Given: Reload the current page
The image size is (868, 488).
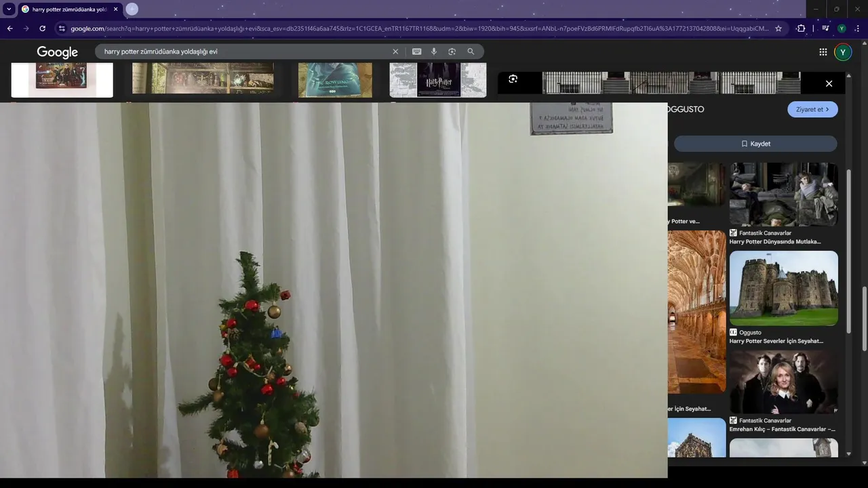Looking at the screenshot, I should [42, 28].
